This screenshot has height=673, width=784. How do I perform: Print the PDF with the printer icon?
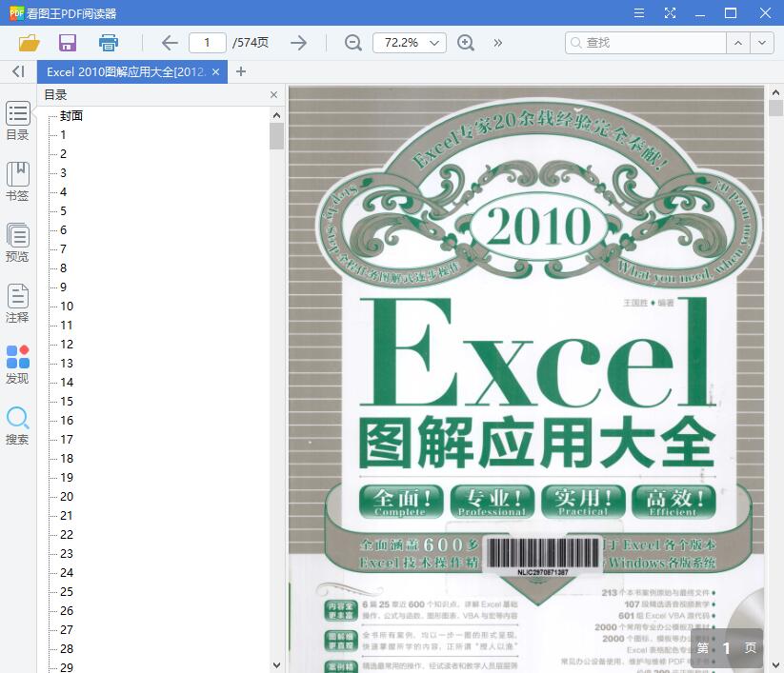[x=109, y=43]
